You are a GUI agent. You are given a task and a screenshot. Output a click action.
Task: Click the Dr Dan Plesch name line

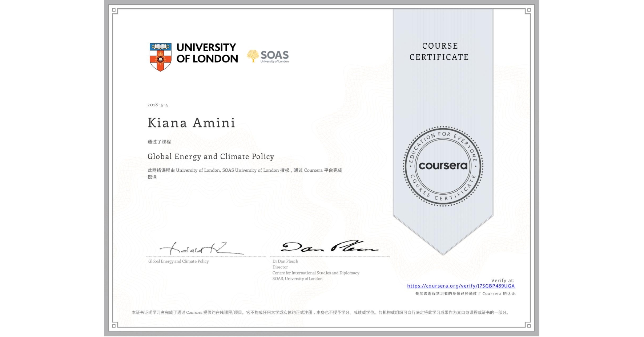pyautogui.click(x=285, y=261)
